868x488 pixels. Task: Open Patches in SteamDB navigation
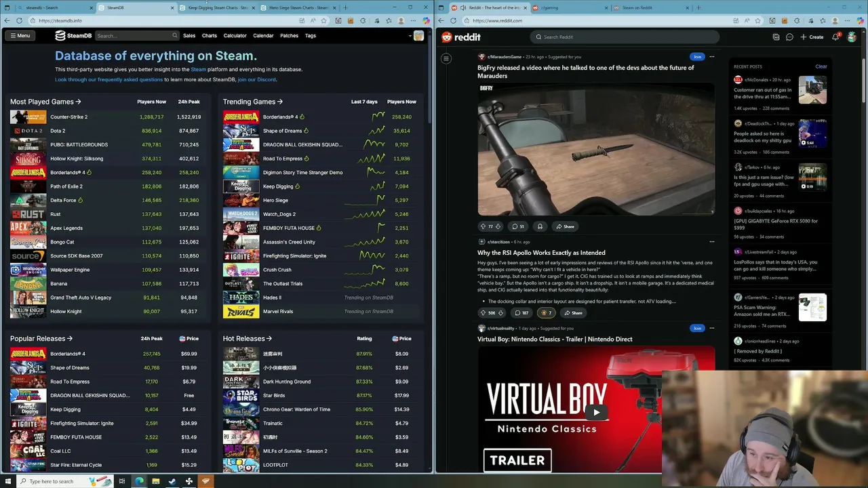(x=290, y=35)
